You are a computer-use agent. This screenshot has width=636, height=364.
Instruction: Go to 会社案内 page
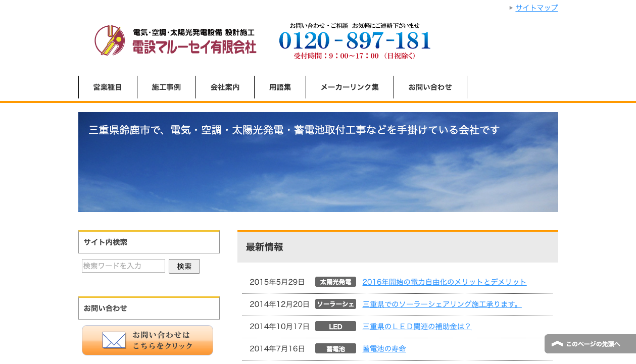pos(225,87)
